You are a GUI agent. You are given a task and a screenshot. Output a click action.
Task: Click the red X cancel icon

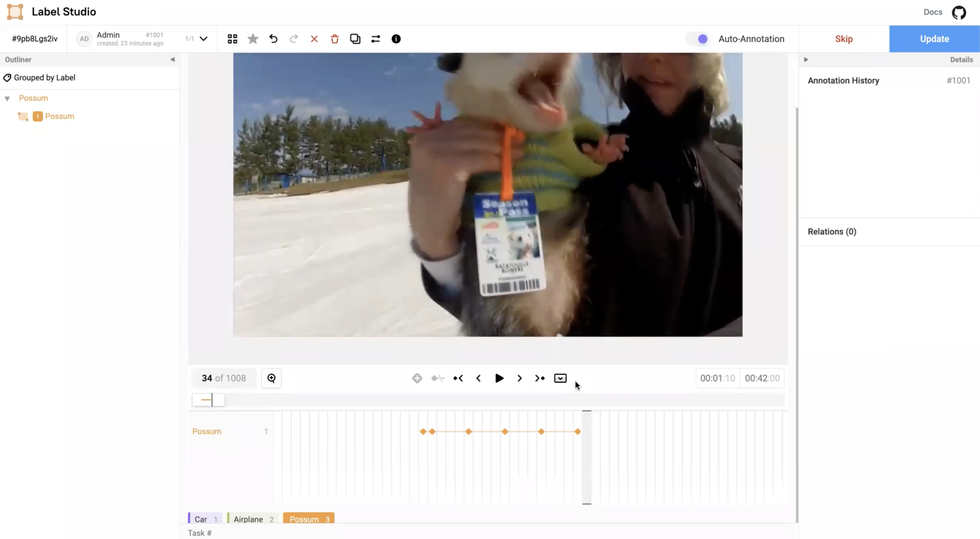(314, 39)
